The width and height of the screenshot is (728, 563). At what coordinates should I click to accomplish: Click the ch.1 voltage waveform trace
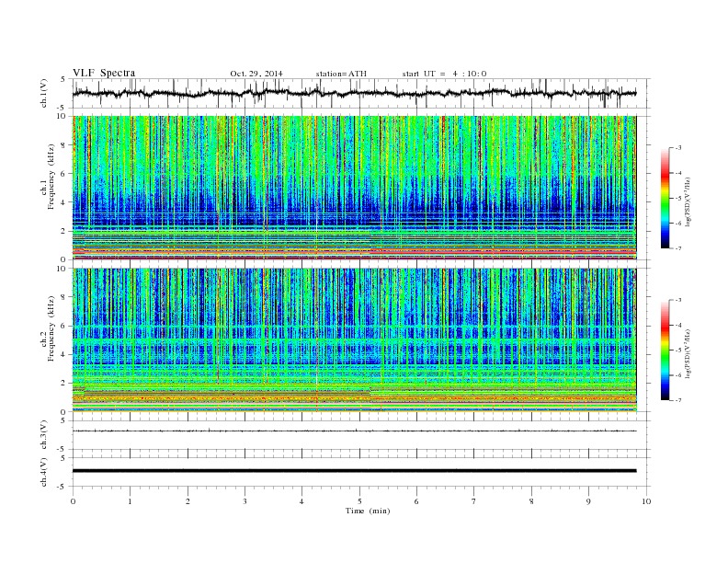click(x=354, y=93)
